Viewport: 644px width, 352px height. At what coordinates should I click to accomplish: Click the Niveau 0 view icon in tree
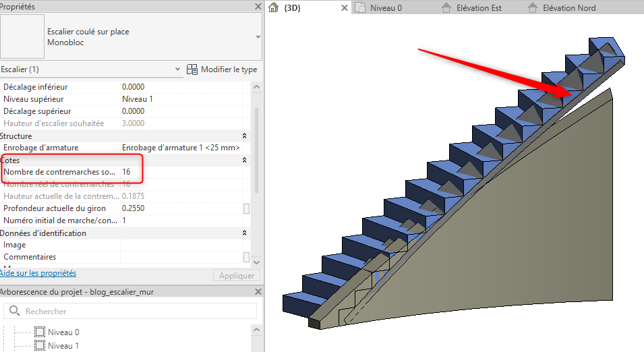click(x=40, y=332)
